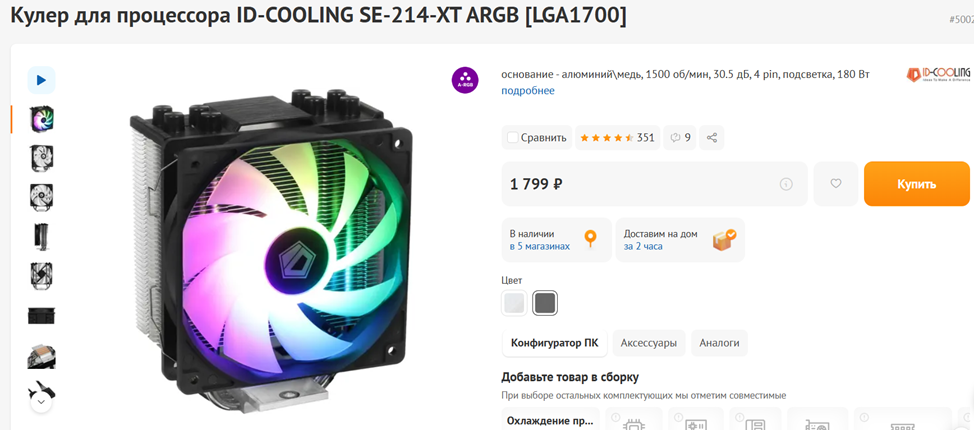Viewport: 974px width, 430px height.
Task: Open the в 5 магазинах link
Action: pyautogui.click(x=540, y=246)
